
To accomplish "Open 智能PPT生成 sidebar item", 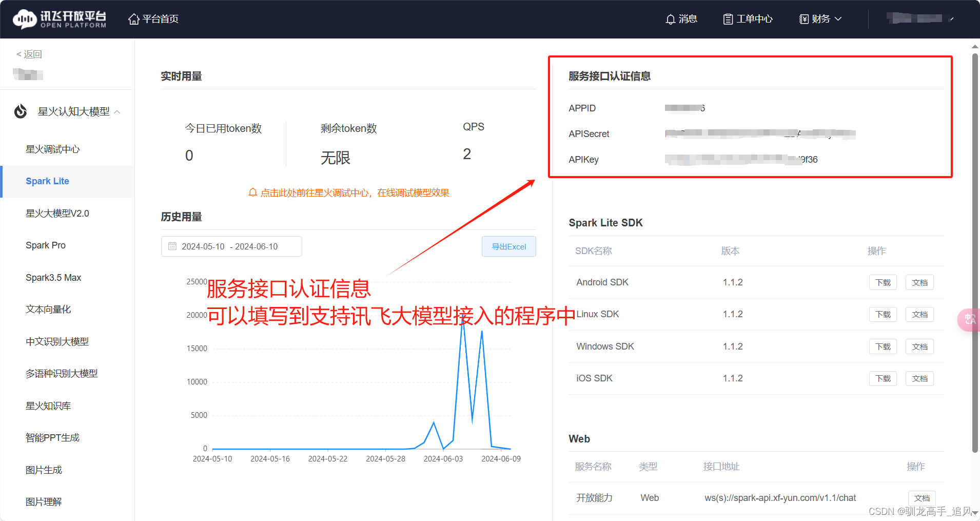I will pos(52,438).
